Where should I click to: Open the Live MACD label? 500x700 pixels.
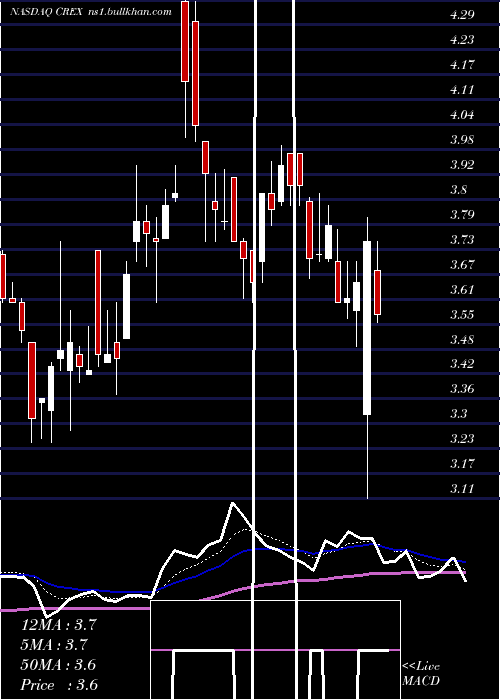pos(421,673)
